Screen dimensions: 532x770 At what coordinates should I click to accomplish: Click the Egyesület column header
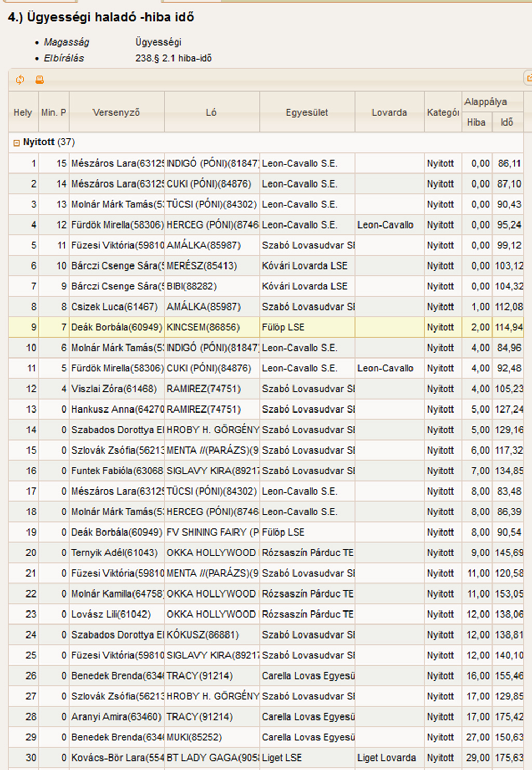tap(307, 112)
